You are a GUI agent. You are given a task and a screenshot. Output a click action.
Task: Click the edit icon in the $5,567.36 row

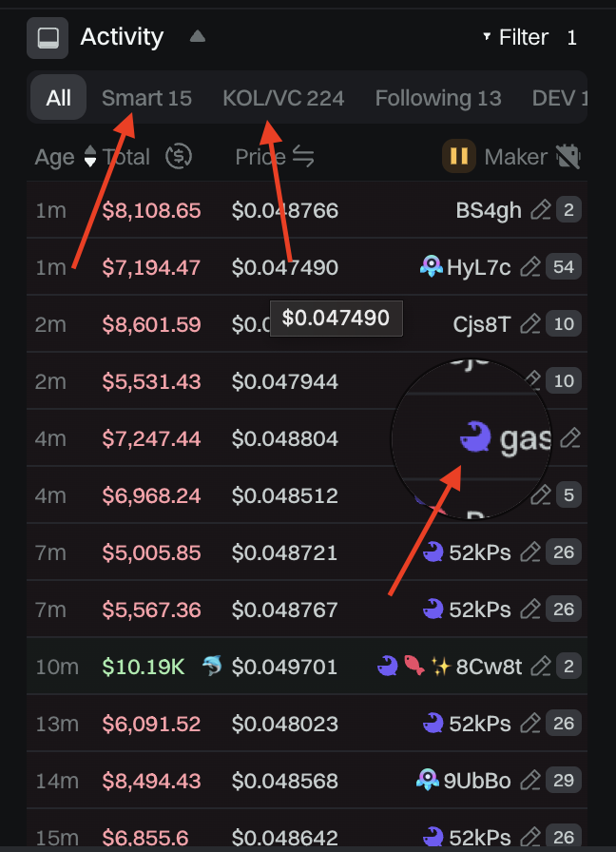point(530,610)
